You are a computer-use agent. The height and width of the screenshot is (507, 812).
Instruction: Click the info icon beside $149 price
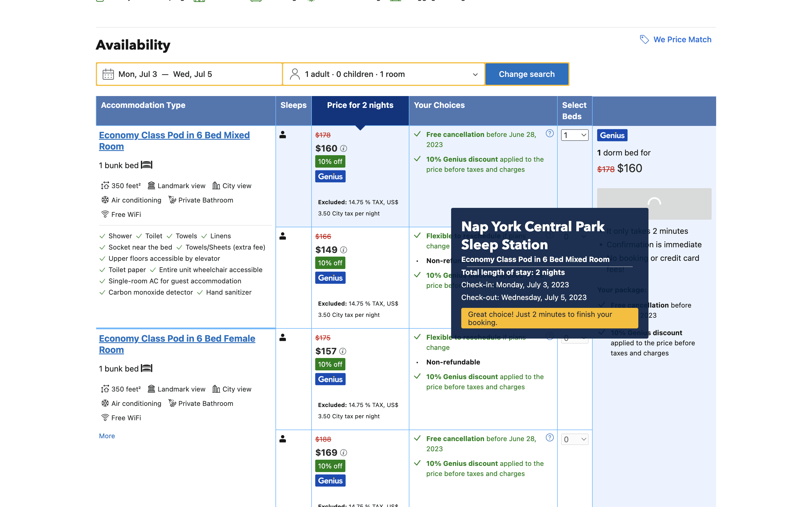(x=344, y=250)
